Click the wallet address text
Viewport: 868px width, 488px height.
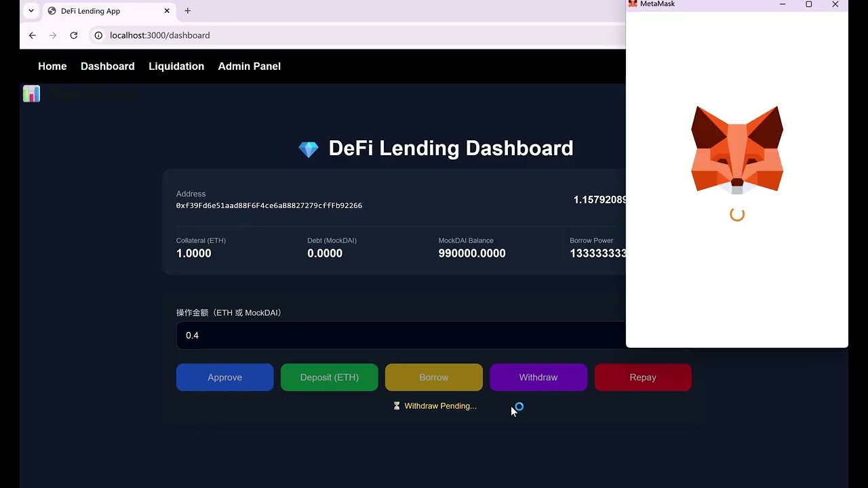pos(269,205)
